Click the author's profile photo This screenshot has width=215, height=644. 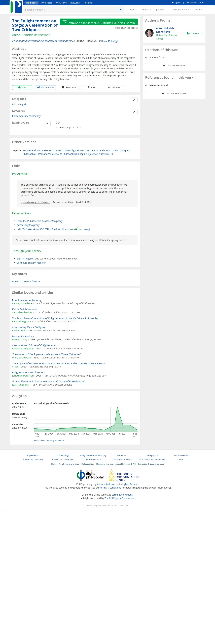coord(149,33)
